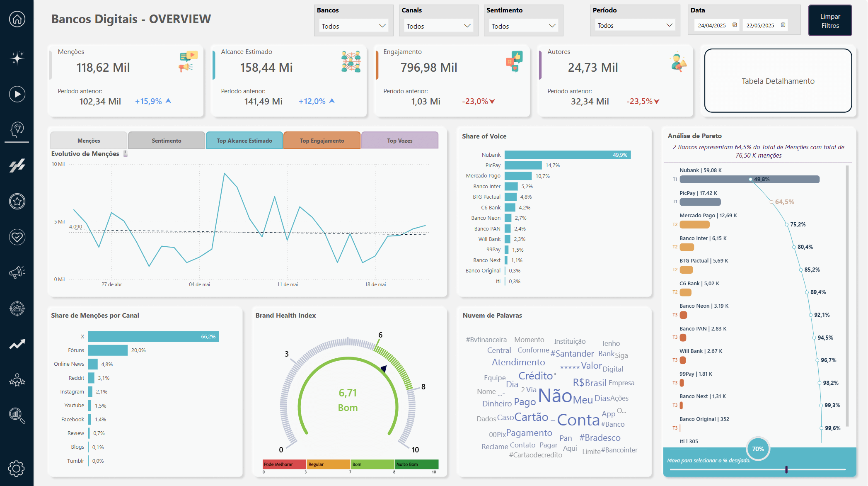Click the word Conta in word cloud
868x486 pixels.
click(578, 420)
